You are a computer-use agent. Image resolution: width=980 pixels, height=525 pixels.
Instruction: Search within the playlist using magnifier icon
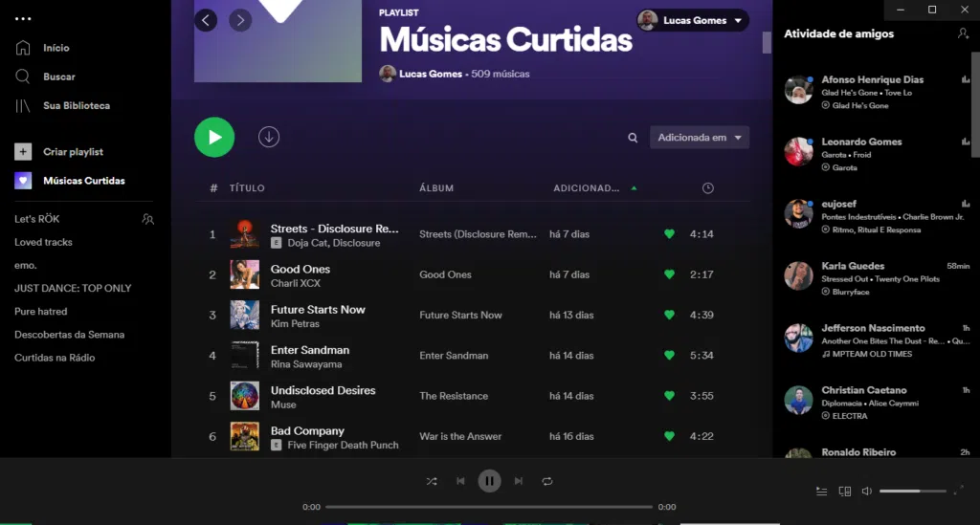pos(633,138)
